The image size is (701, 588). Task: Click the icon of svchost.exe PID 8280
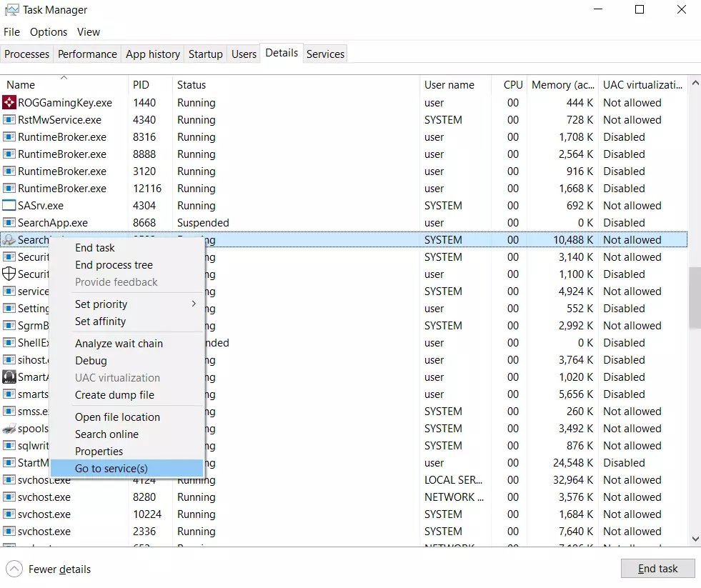(9, 497)
